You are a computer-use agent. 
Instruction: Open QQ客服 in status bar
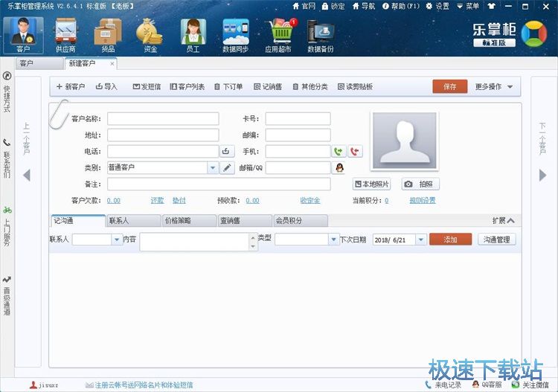pos(487,385)
